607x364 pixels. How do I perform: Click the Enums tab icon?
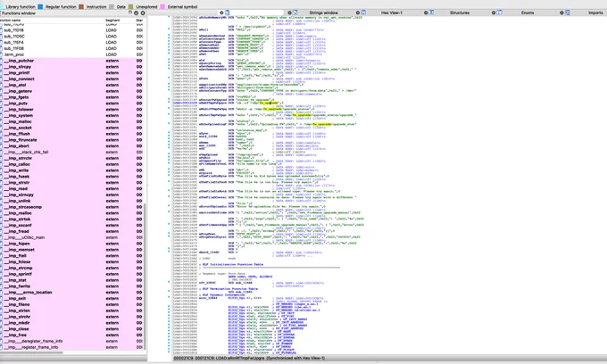pos(499,12)
